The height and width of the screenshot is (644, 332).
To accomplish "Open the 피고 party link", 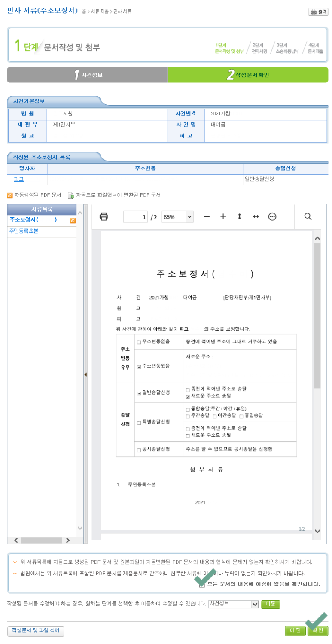I will coord(19,179).
